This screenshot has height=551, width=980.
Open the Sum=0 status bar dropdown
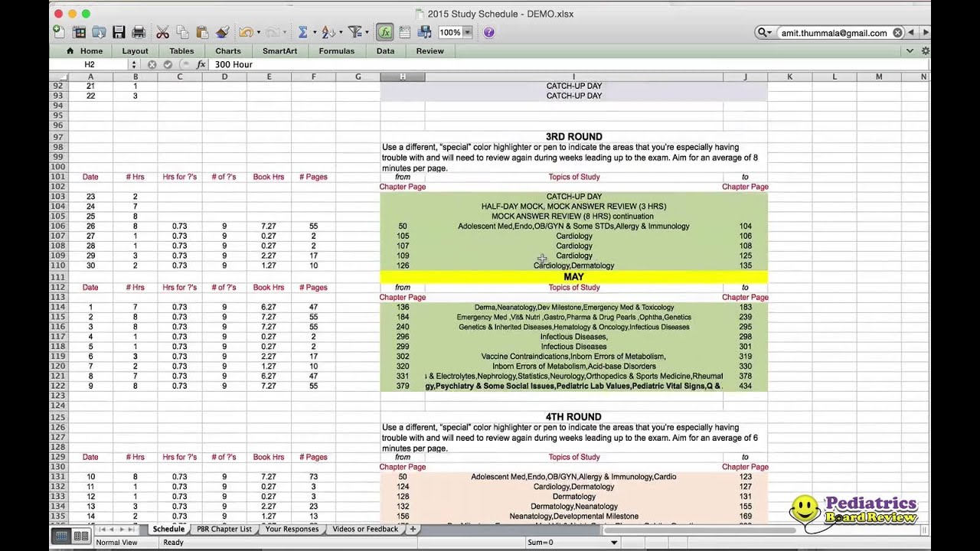coord(614,542)
